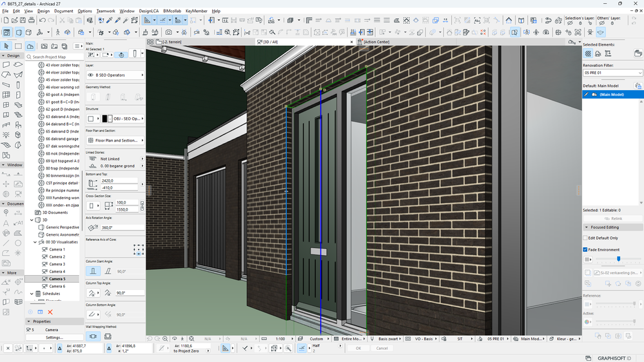Click the Undo arrow icon
Viewport: 644px width, 362px height.
point(43,20)
